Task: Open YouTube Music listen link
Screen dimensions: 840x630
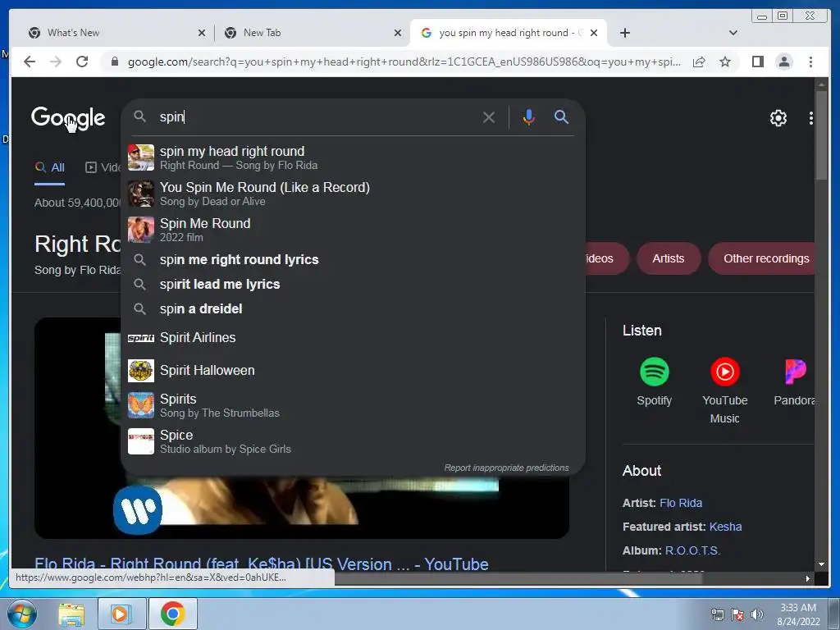Action: (x=725, y=390)
